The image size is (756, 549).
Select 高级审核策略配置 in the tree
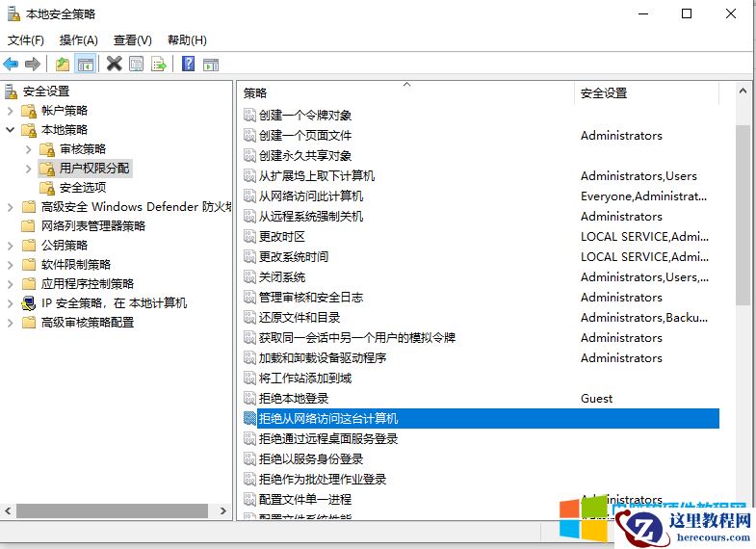[x=88, y=323]
